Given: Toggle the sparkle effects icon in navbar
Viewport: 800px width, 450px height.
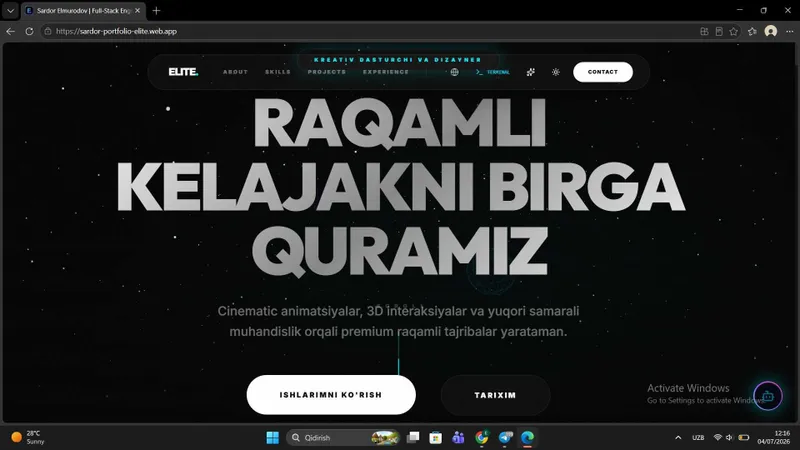Looking at the screenshot, I should tap(531, 72).
